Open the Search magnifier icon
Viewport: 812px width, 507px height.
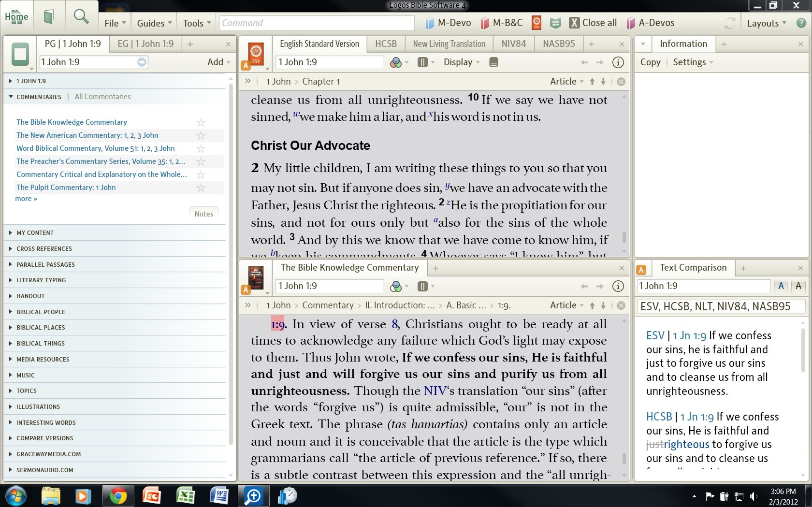coord(81,17)
